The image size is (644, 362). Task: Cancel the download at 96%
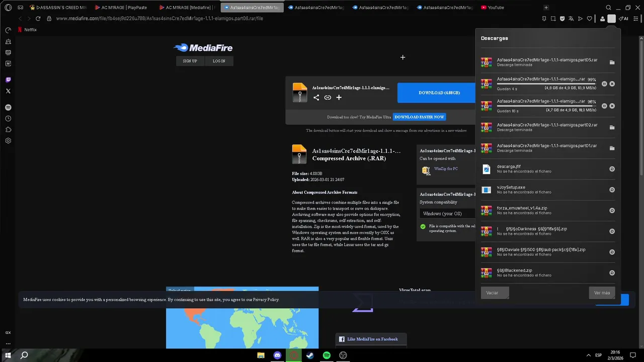[x=612, y=106]
